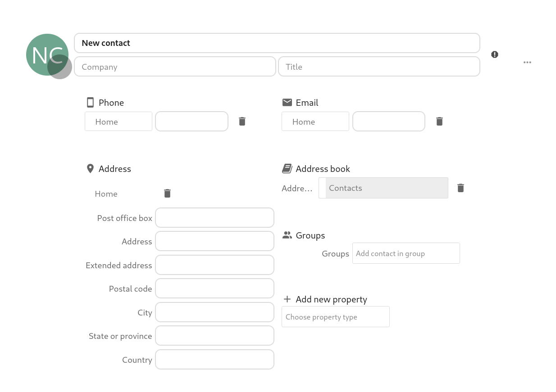Change the address type Home label
Viewport: 556px width, 392px height.
coord(106,194)
